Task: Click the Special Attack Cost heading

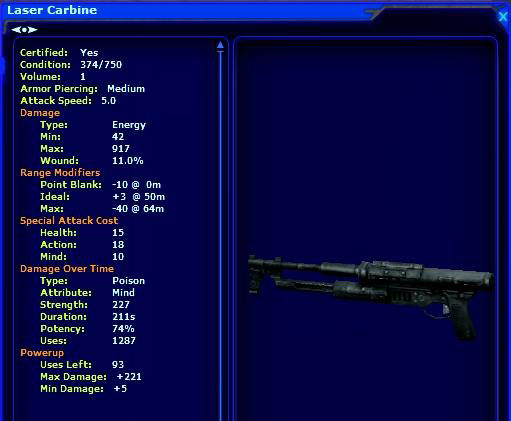Action: point(69,221)
